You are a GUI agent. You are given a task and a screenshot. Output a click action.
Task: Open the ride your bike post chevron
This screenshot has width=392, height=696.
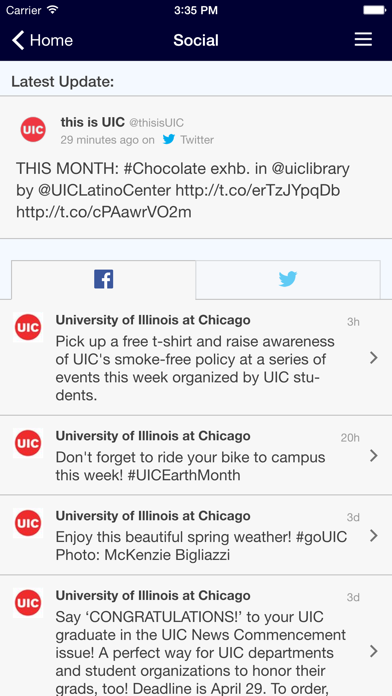(374, 455)
